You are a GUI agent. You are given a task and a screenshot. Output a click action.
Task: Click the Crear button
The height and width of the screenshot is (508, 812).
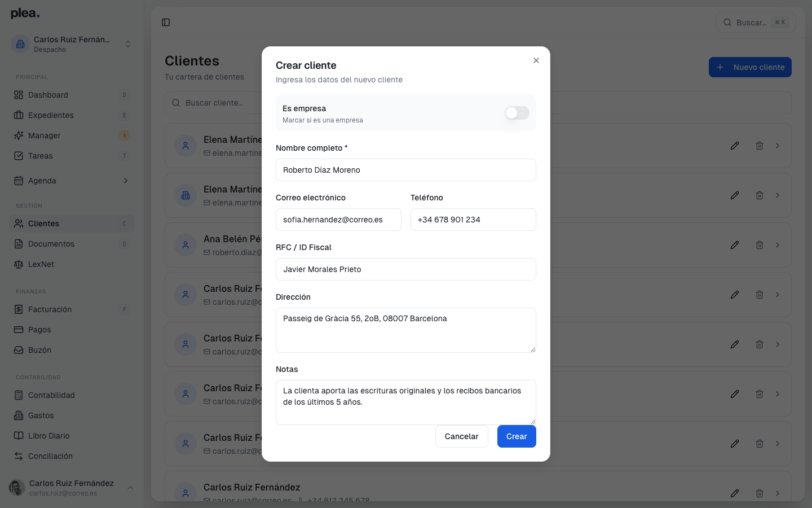pos(517,436)
